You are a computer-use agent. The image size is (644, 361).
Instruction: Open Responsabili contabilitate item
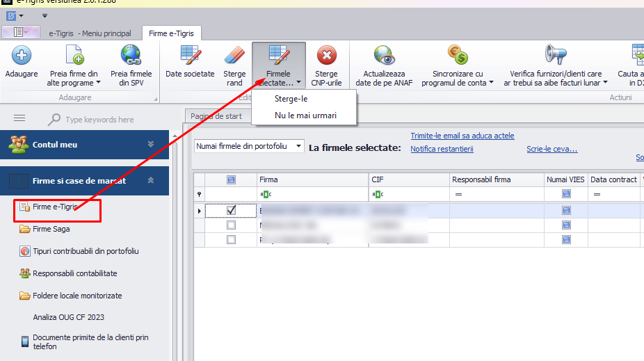pyautogui.click(x=69, y=273)
